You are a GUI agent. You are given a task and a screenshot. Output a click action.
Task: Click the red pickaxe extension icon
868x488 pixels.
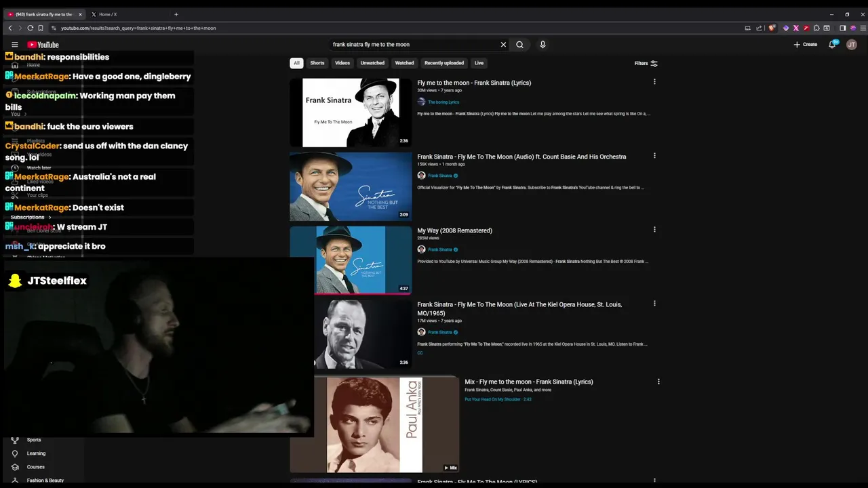[806, 28]
